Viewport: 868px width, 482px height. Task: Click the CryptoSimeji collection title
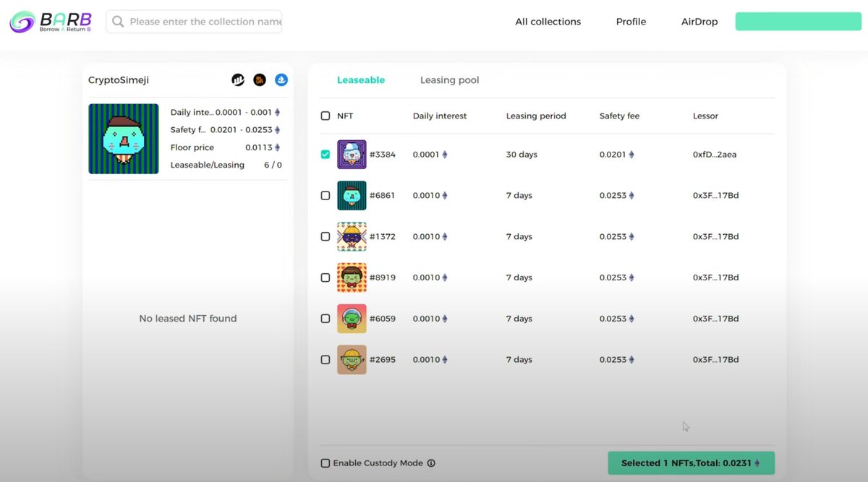tap(119, 80)
